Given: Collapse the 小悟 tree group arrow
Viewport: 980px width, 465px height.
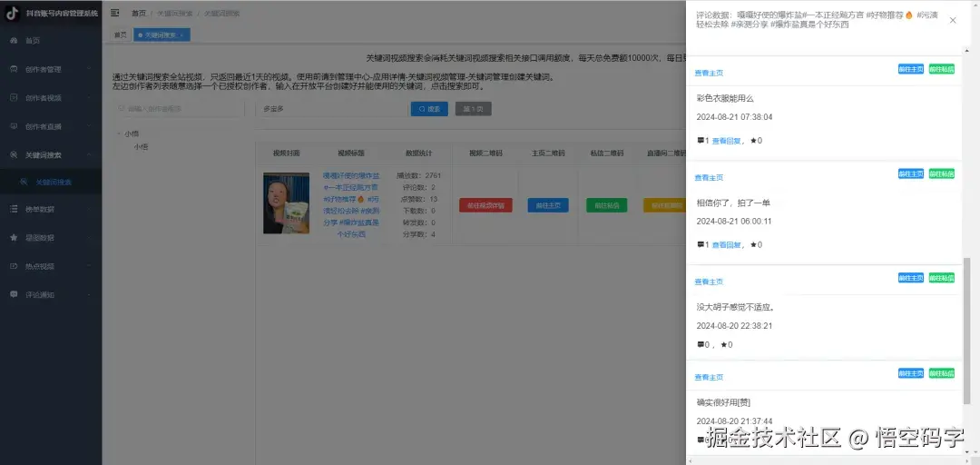Looking at the screenshot, I should [119, 134].
